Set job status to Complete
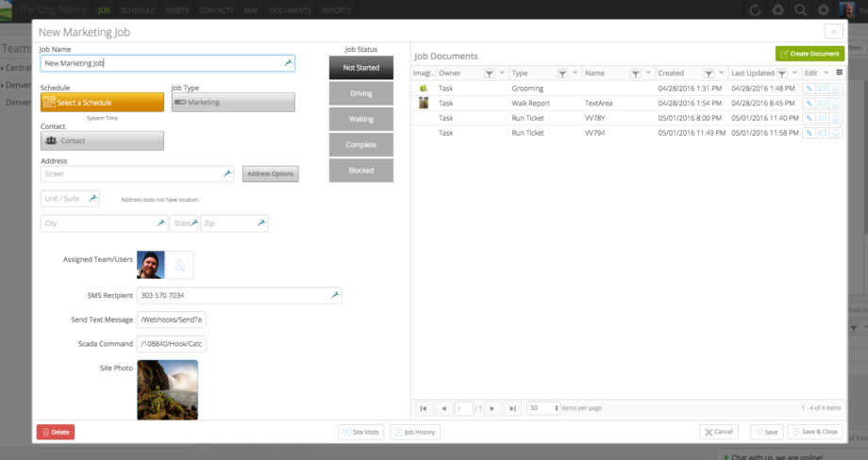The height and width of the screenshot is (460, 868). coord(361,145)
